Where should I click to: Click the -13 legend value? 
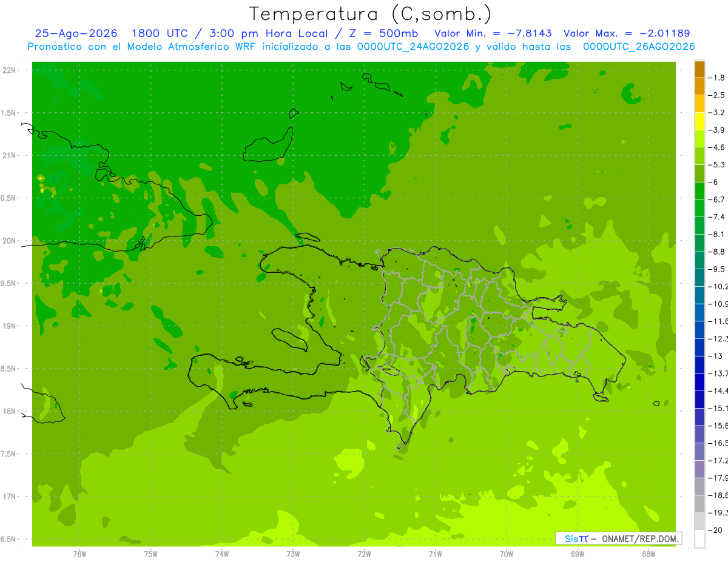(x=716, y=356)
